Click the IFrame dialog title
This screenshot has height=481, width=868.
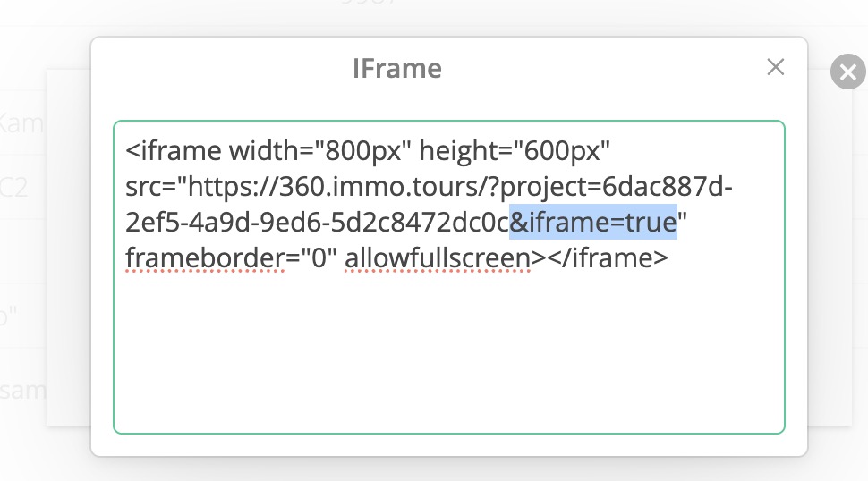pyautogui.click(x=397, y=69)
